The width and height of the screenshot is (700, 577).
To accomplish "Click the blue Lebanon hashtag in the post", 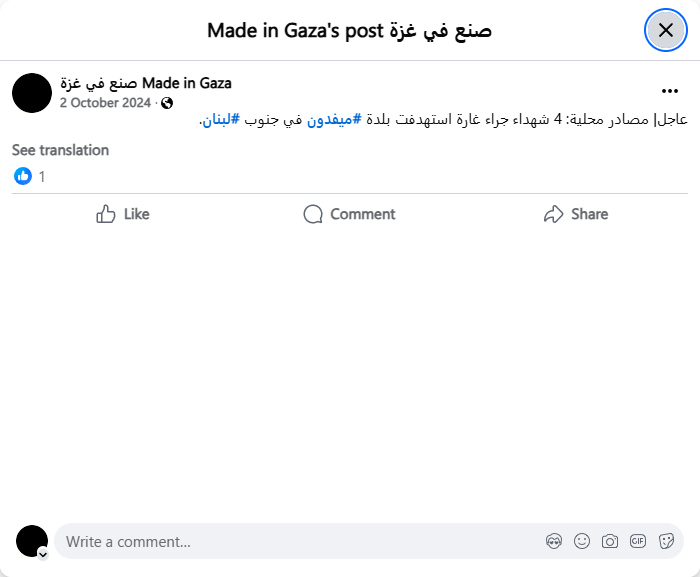I will 222,120.
